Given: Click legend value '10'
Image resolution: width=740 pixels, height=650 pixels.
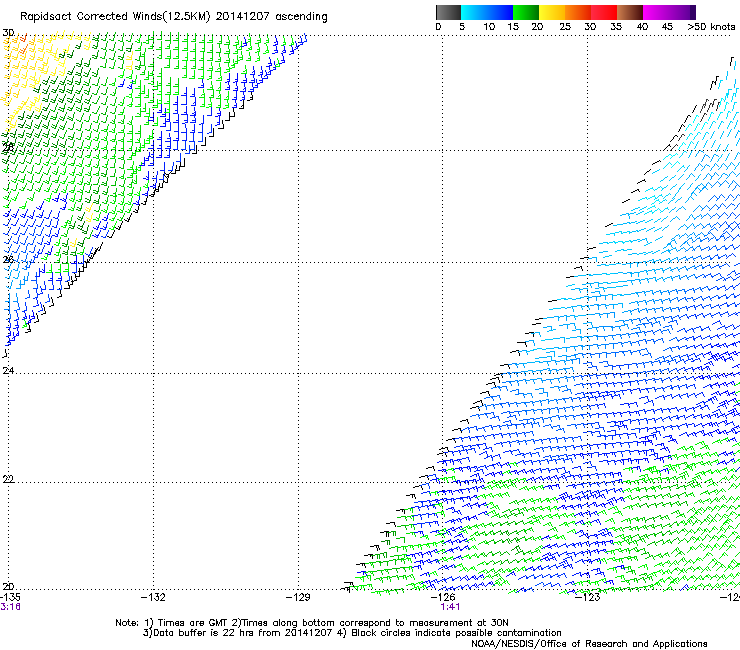Looking at the screenshot, I should click(489, 27).
